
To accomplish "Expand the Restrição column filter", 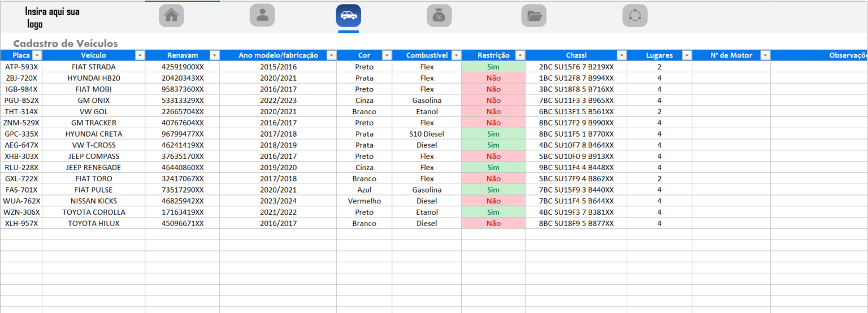I will coord(519,55).
